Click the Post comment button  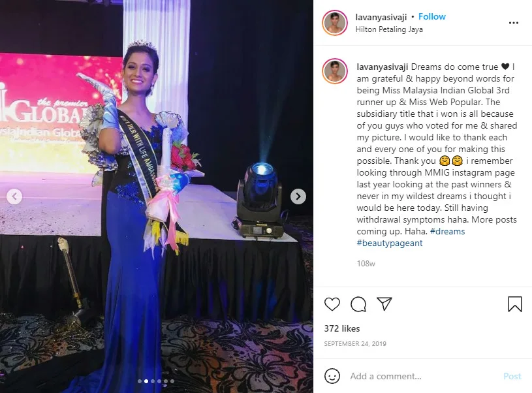click(x=512, y=376)
